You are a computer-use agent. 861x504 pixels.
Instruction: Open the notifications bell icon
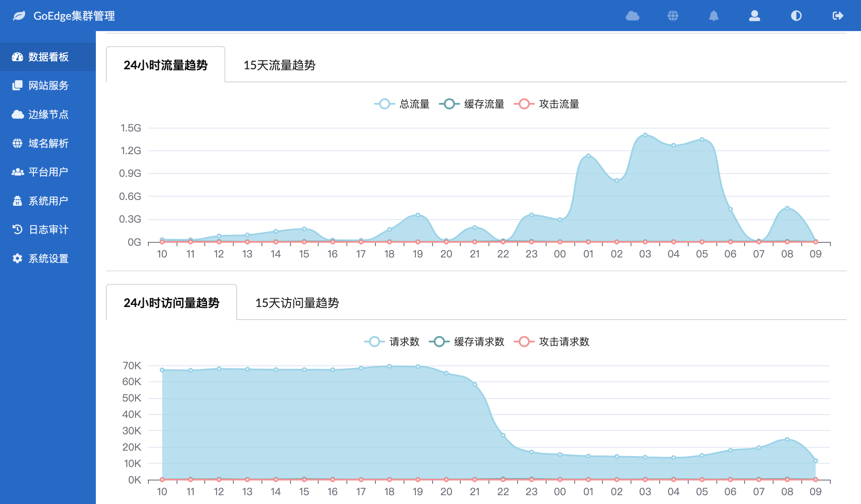(x=715, y=16)
